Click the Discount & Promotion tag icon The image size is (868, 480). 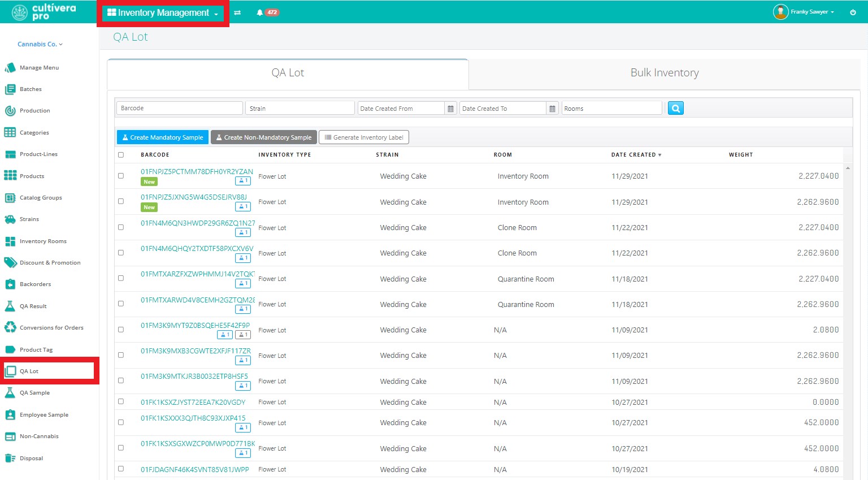(x=10, y=263)
